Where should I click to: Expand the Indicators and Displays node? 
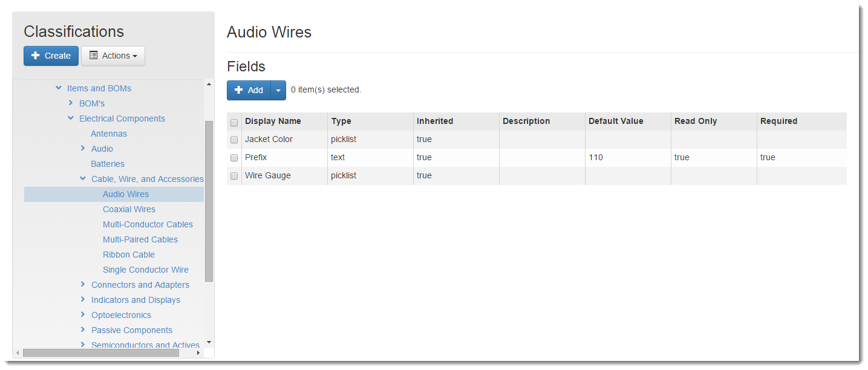point(83,299)
